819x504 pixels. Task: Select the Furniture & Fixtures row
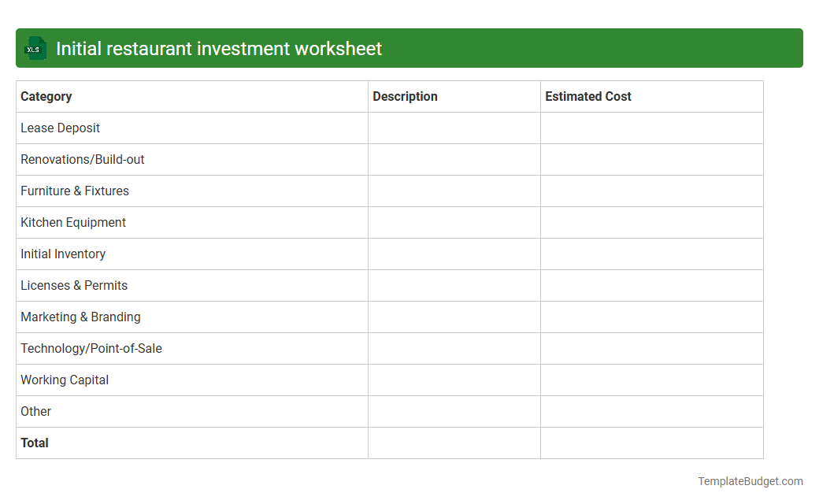tap(75, 191)
